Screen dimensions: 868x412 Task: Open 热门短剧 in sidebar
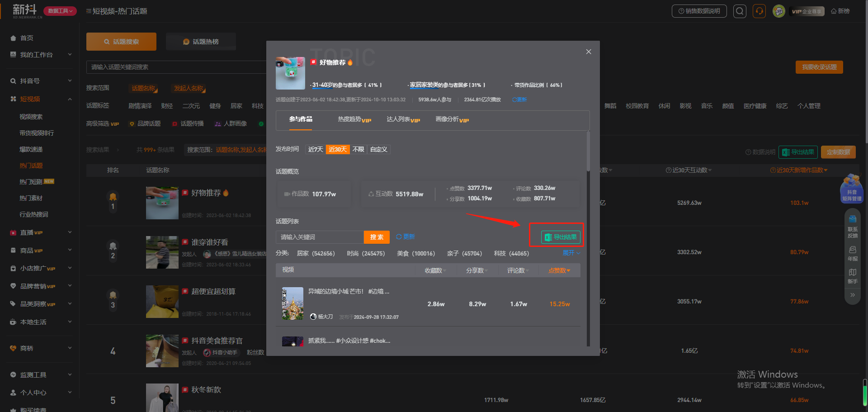pyautogui.click(x=31, y=182)
